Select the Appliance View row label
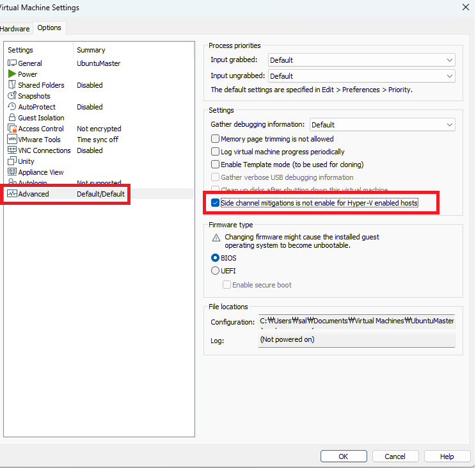This screenshot has width=476, height=468. pyautogui.click(x=41, y=172)
